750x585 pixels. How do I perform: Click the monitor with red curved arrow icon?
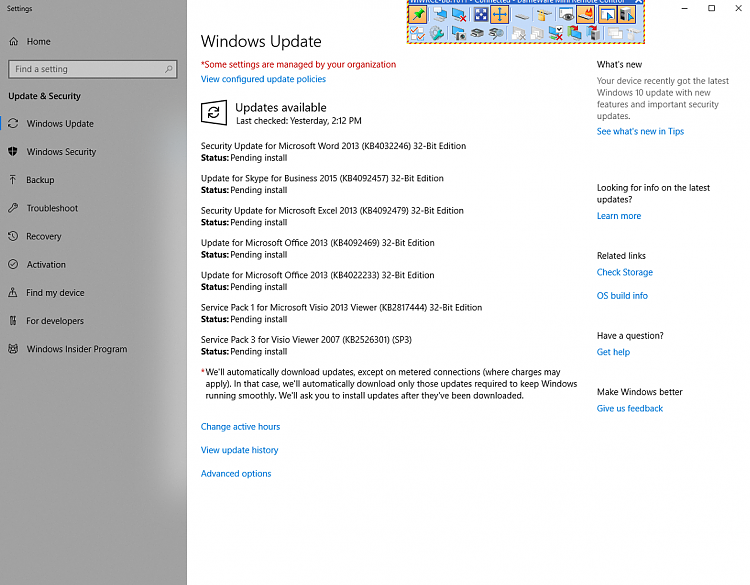[574, 33]
